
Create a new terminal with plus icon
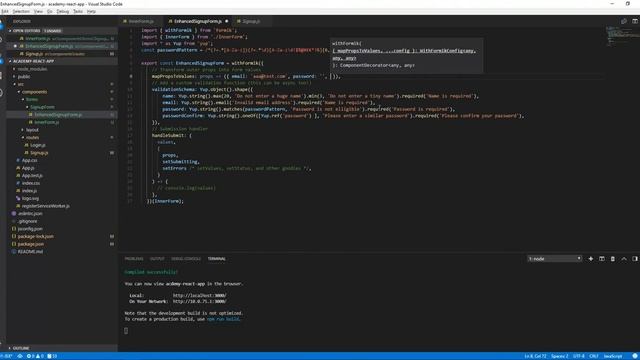(591, 259)
